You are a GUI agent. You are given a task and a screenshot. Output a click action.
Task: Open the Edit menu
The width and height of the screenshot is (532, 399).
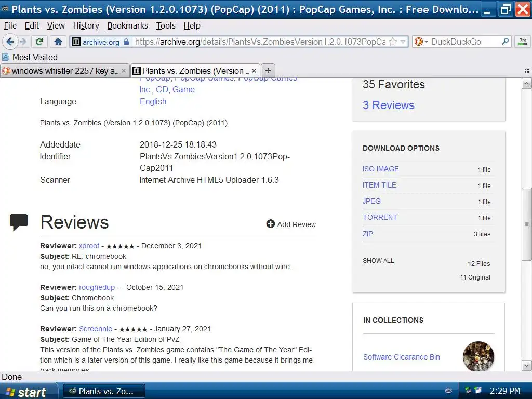click(x=32, y=26)
